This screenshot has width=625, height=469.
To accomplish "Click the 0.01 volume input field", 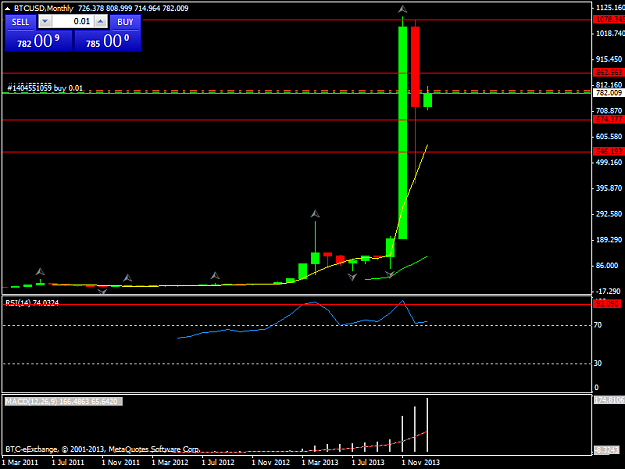I will 73,22.
